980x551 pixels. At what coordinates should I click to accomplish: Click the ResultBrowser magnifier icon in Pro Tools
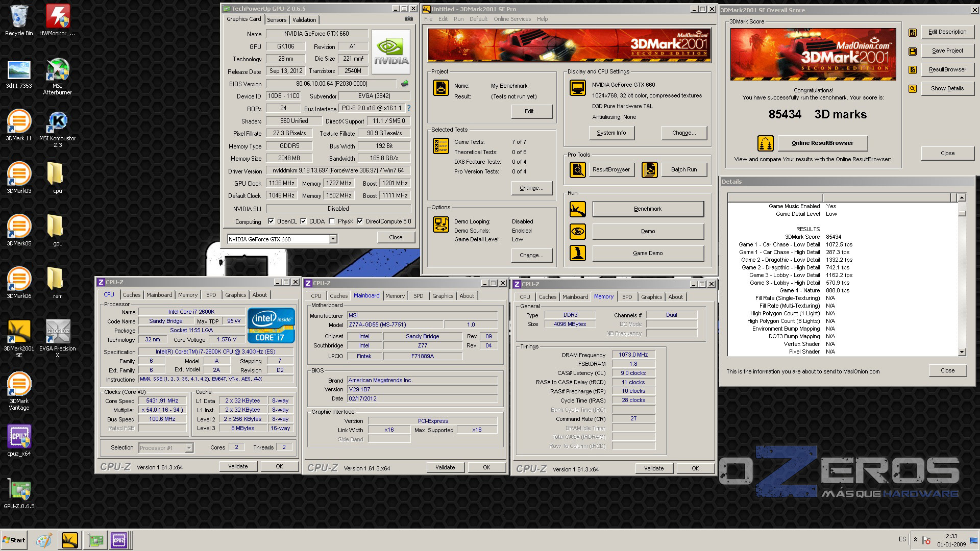(x=578, y=169)
